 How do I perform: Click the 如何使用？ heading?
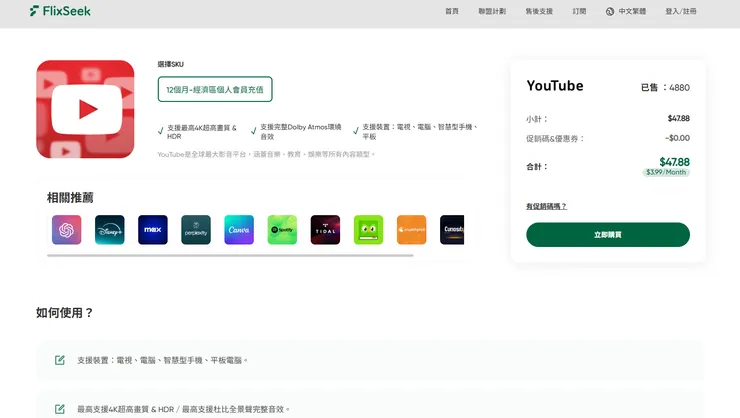tap(65, 313)
